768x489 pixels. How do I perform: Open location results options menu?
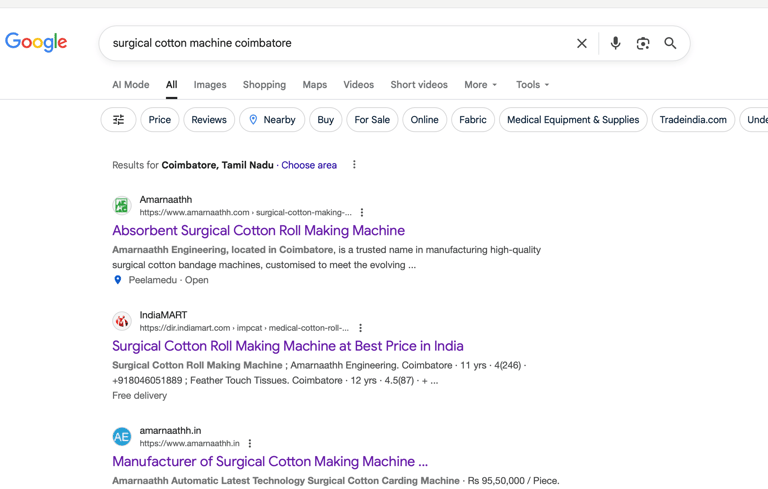pos(354,165)
